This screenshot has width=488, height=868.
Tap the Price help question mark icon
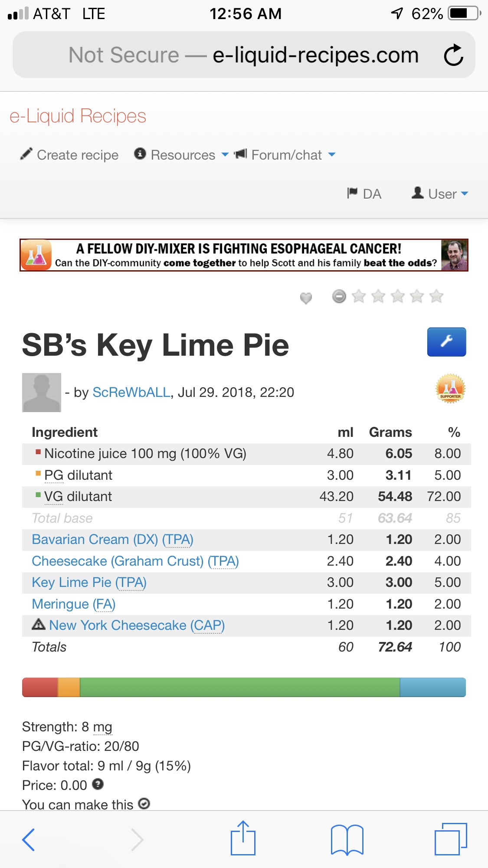(x=98, y=784)
